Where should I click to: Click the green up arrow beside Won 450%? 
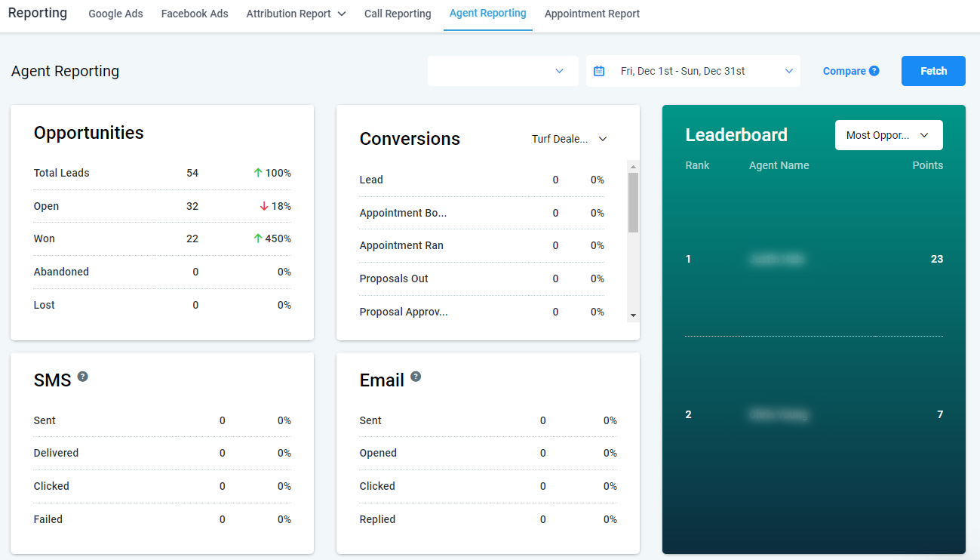click(x=258, y=238)
